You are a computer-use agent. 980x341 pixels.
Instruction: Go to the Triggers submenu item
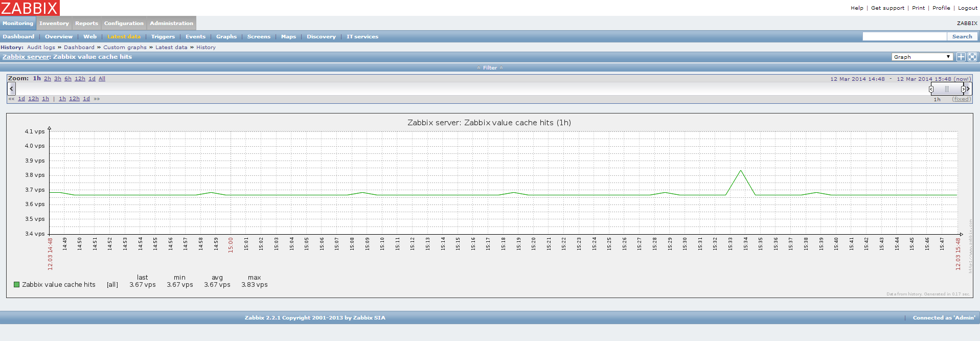[x=163, y=36]
